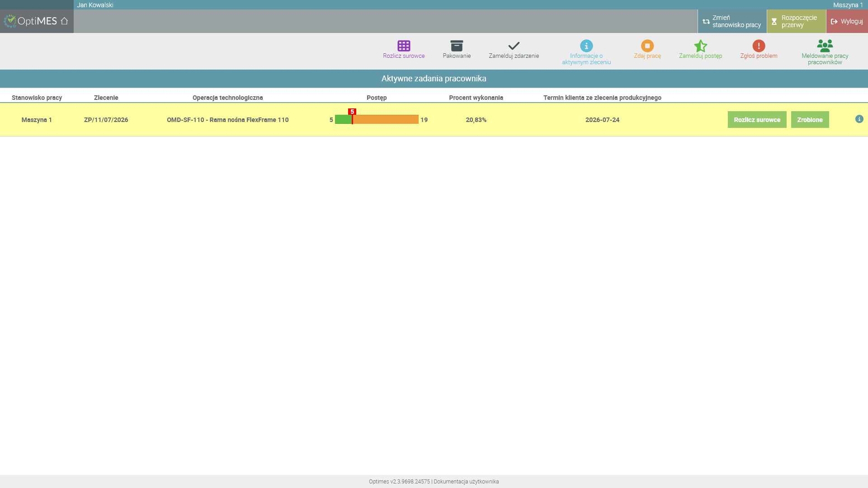The height and width of the screenshot is (488, 868).
Task: Click the red Zgłoś problem exclamation icon
Action: point(759,46)
